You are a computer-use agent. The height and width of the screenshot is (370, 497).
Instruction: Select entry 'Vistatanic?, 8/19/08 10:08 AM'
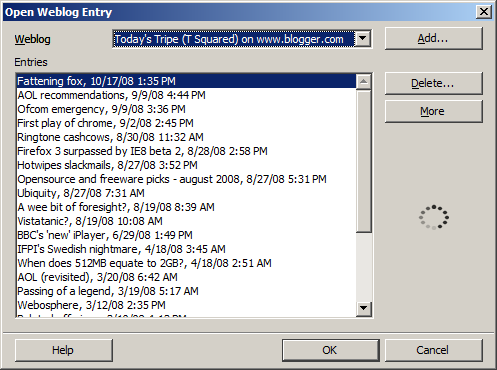[x=186, y=221]
